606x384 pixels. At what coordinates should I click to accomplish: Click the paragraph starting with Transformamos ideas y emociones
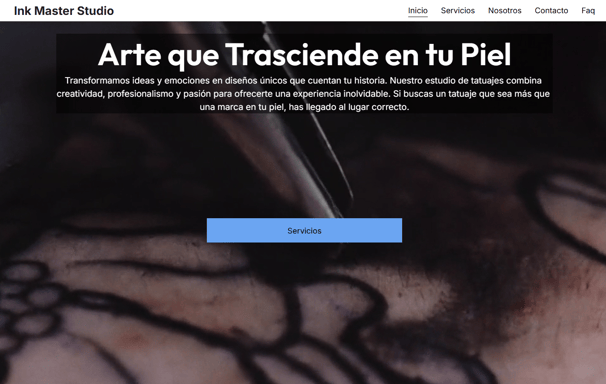(303, 94)
